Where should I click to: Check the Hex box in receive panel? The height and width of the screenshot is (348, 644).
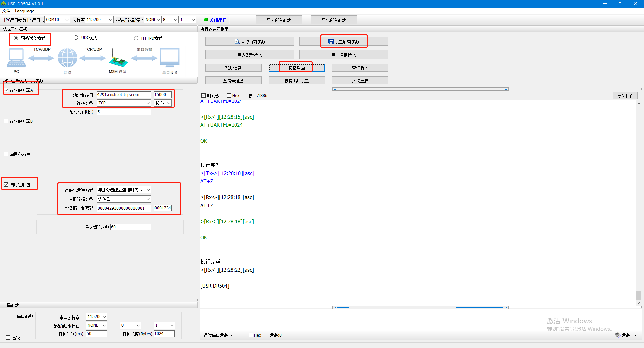tap(229, 96)
